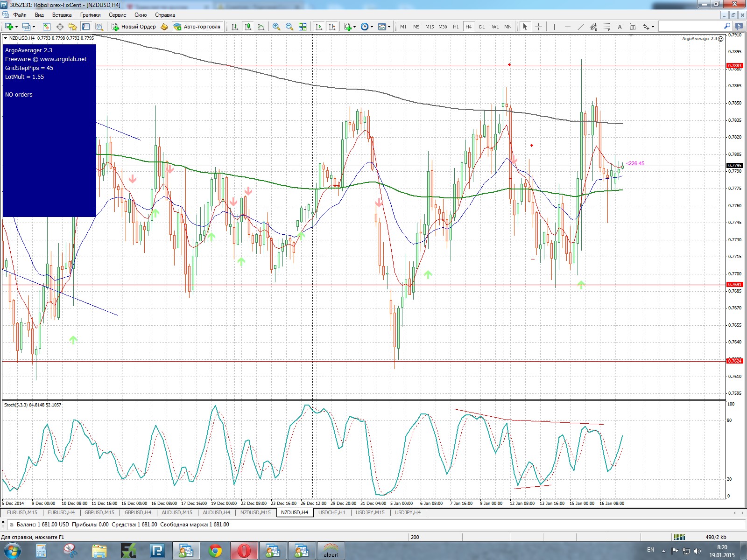Switch chart to candlestick display
This screenshot has height=560, width=747.
(x=248, y=27)
